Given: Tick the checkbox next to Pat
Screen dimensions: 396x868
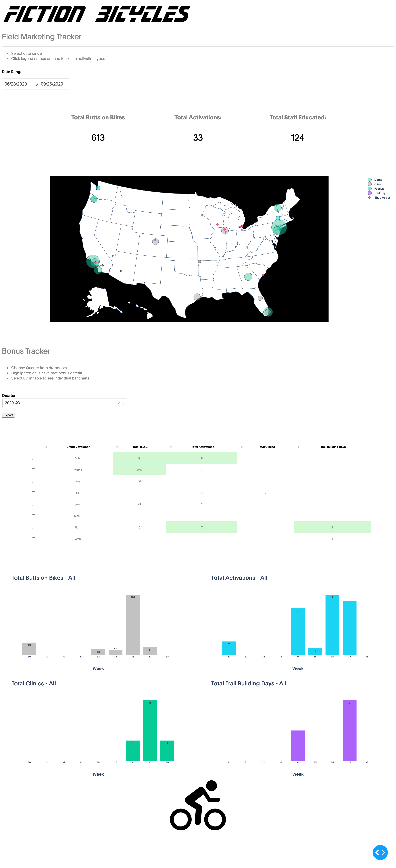Looking at the screenshot, I should 34,527.
